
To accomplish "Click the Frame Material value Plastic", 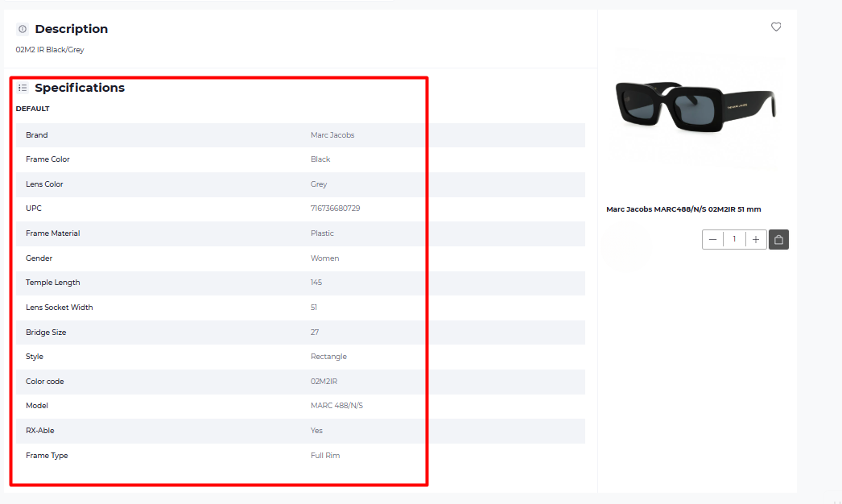I will click(x=322, y=233).
